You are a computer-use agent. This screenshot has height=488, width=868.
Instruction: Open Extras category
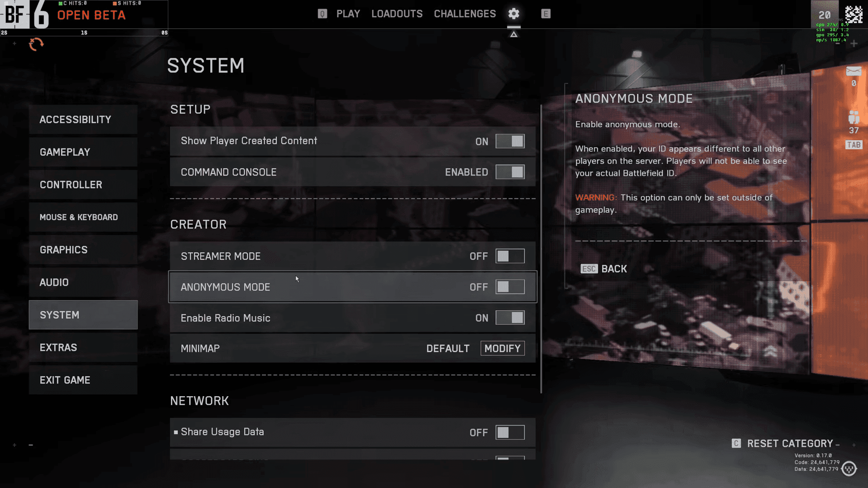83,347
